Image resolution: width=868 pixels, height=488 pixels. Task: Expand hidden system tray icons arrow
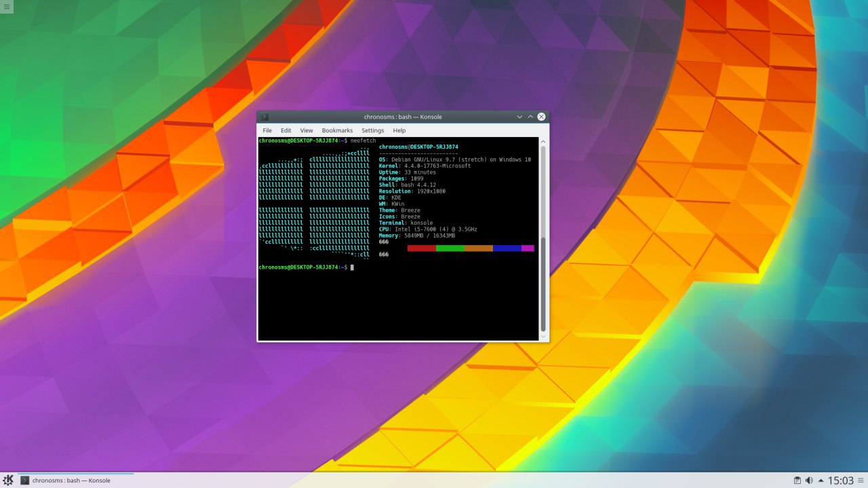[821, 481]
